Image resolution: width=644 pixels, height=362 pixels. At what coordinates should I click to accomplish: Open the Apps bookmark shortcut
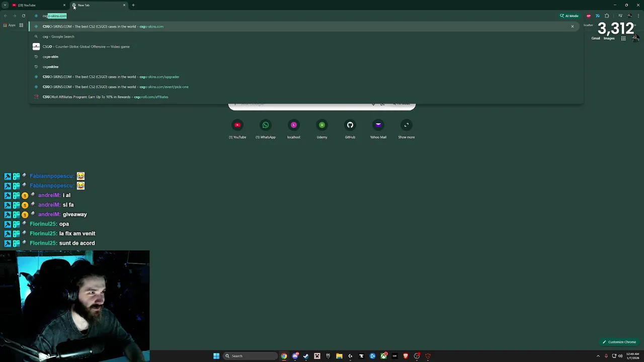9,25
